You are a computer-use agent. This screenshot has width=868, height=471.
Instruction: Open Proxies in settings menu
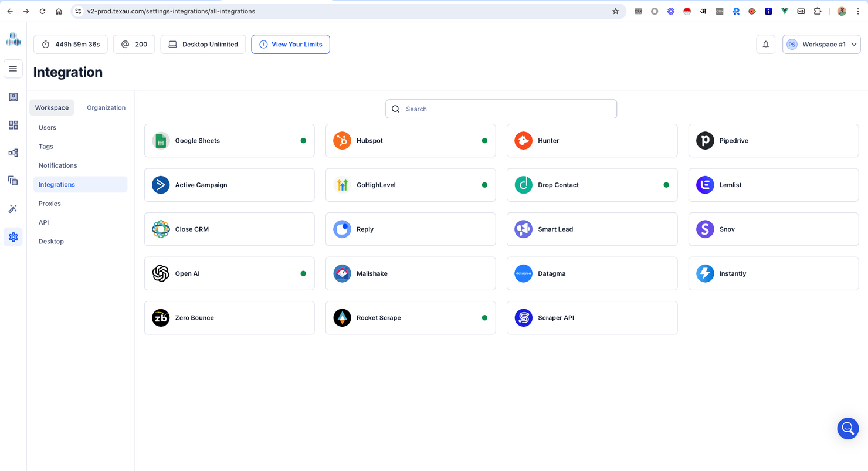pyautogui.click(x=50, y=204)
